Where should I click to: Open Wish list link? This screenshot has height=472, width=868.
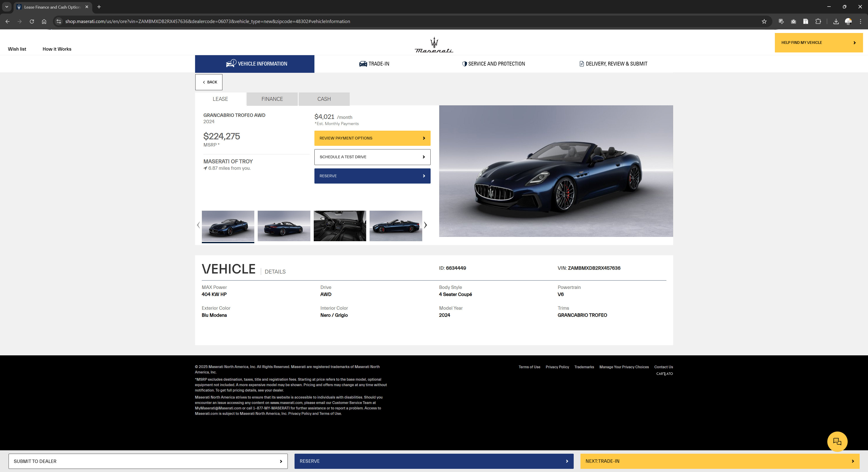[x=17, y=49]
